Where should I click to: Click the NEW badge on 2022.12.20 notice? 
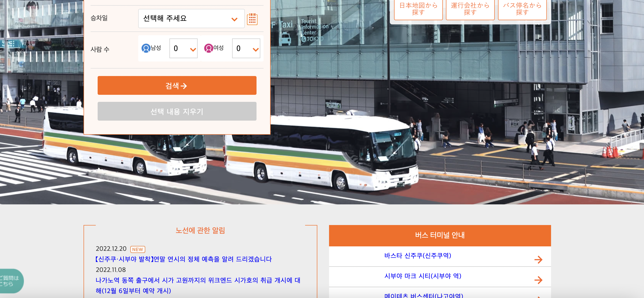point(138,249)
